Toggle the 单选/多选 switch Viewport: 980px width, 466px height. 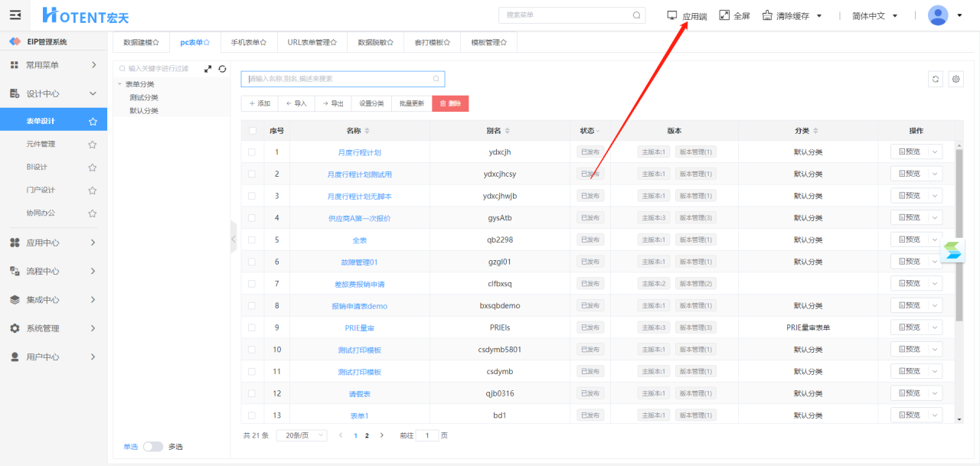pyautogui.click(x=152, y=447)
